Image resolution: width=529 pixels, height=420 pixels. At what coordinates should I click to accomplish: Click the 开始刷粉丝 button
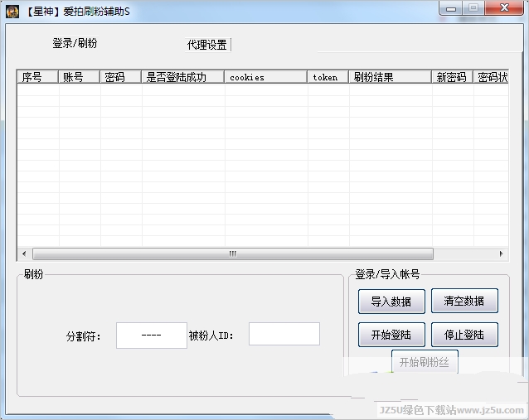(x=425, y=362)
